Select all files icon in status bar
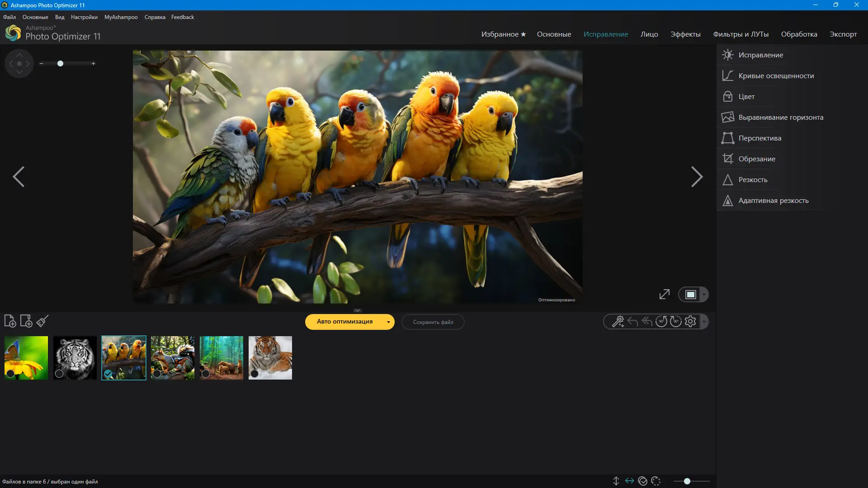Viewport: 868px width, 488px height. pos(642,481)
